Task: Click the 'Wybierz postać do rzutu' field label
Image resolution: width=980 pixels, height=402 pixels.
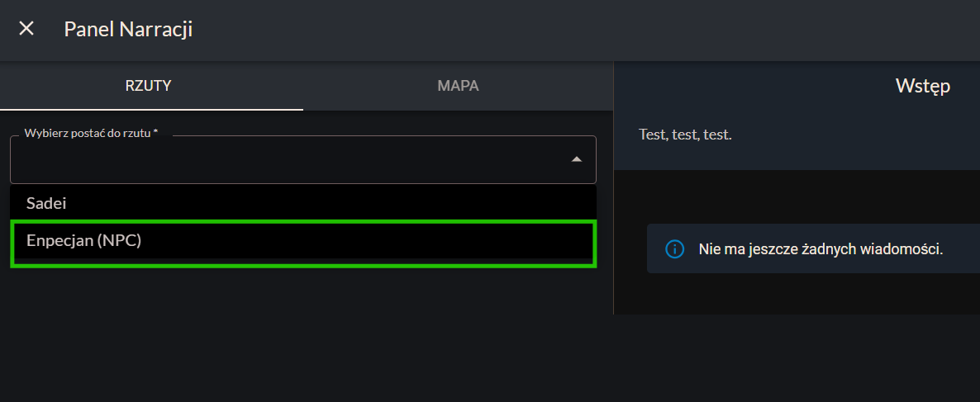Action: (x=87, y=133)
